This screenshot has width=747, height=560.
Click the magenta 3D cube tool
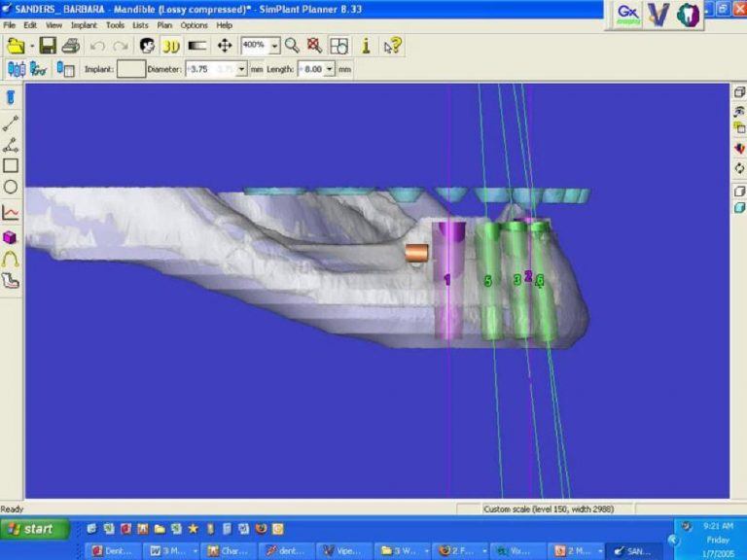[x=11, y=236]
